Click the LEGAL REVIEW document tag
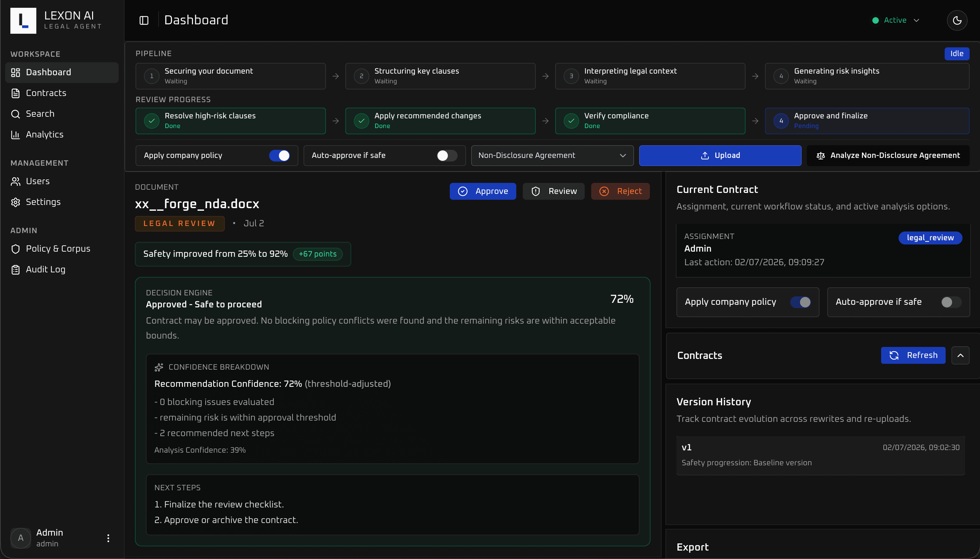The height and width of the screenshot is (559, 980). (x=180, y=224)
